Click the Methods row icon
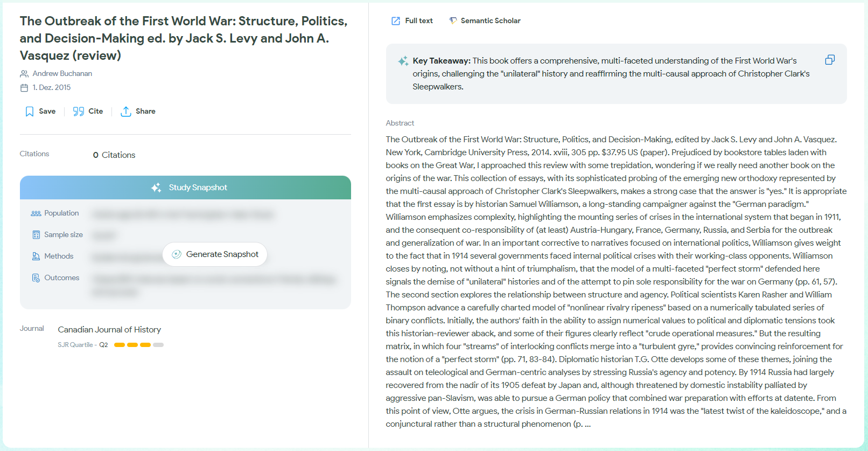The image size is (868, 451). pyautogui.click(x=36, y=256)
